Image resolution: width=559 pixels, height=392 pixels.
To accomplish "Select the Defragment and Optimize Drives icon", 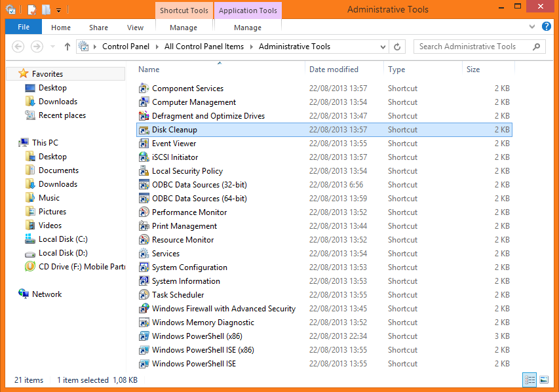I will tap(144, 115).
